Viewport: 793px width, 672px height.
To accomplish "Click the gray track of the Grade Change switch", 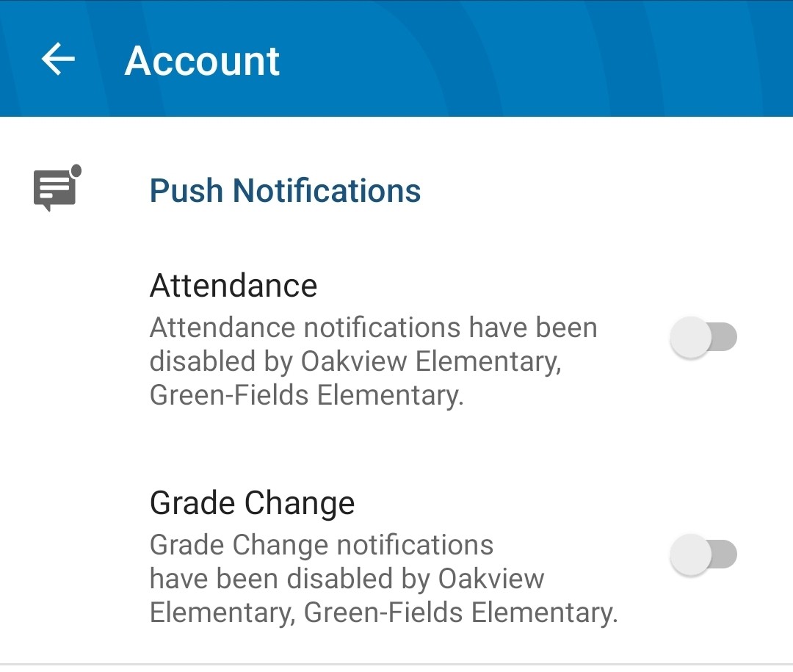I will point(725,554).
